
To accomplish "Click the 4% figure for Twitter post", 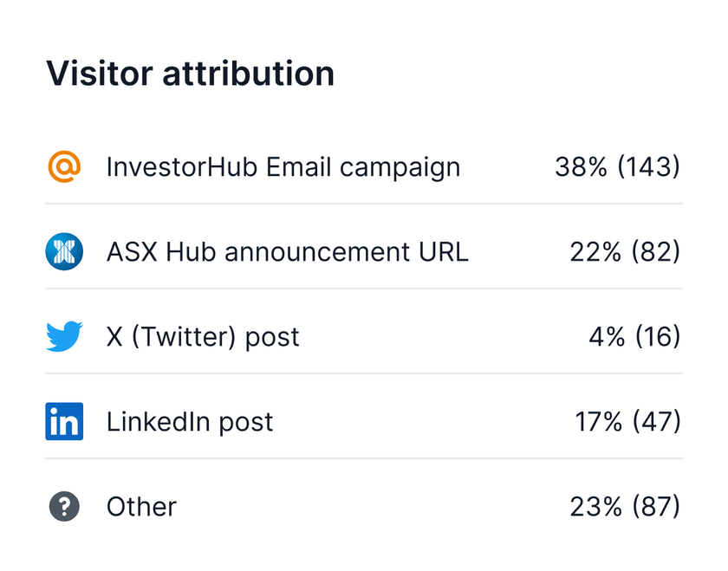I will point(607,336).
